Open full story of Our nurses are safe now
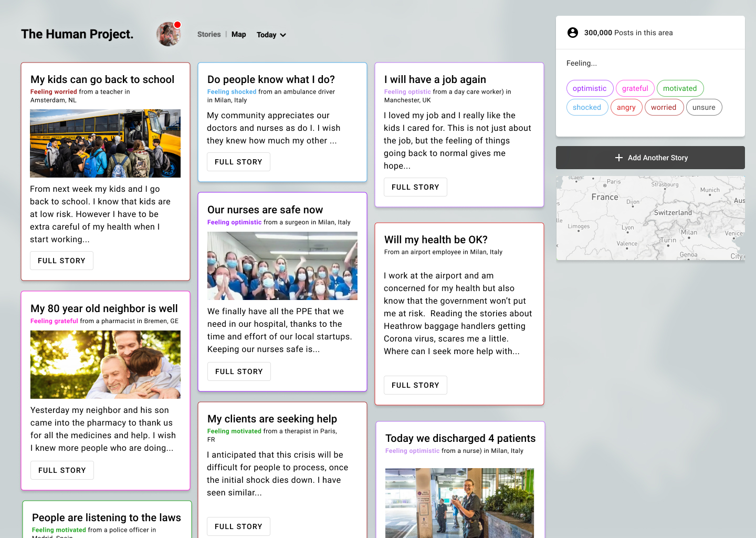The height and width of the screenshot is (538, 756). [239, 371]
